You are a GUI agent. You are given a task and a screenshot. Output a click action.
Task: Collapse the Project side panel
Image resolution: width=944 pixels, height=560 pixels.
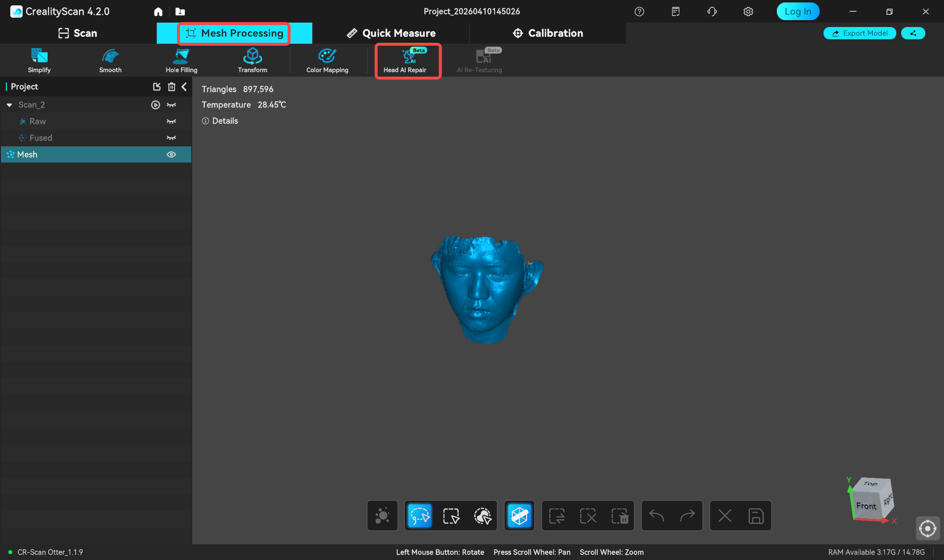184,87
